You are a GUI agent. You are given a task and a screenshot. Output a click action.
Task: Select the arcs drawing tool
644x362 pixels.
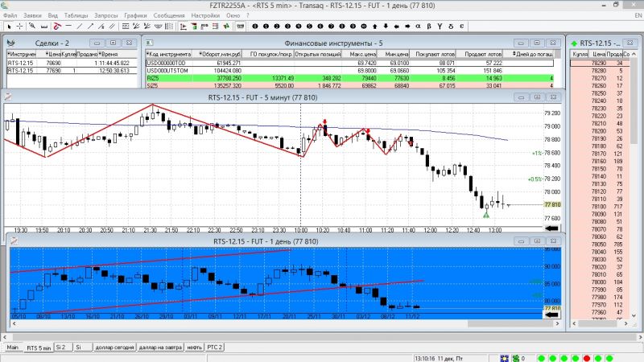coord(158,27)
